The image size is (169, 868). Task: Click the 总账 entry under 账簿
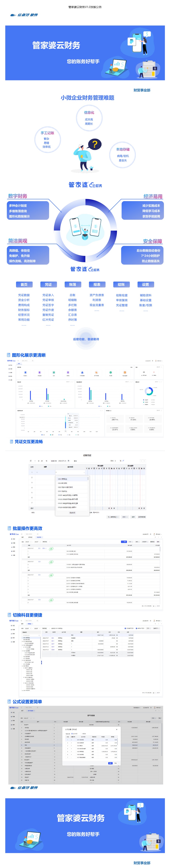(72, 295)
